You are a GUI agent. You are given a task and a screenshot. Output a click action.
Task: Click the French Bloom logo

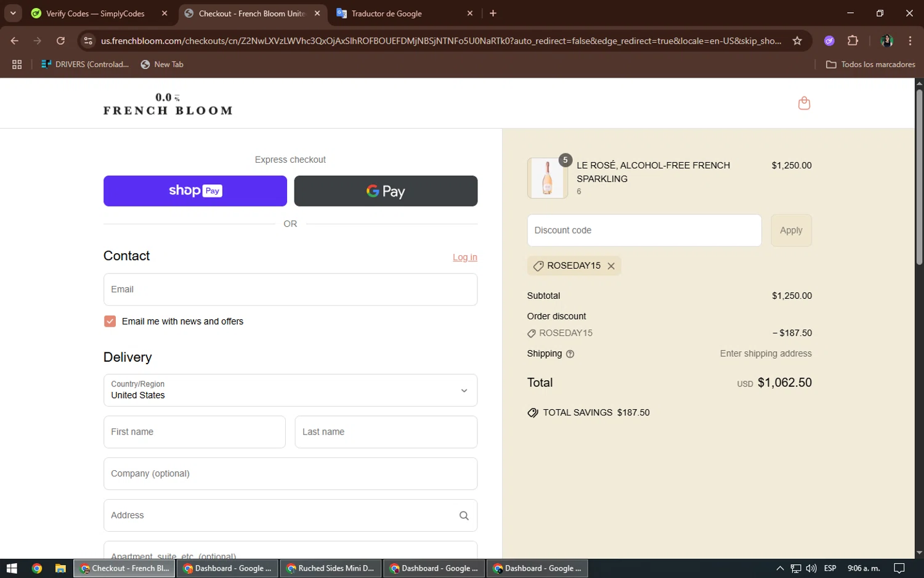tap(168, 104)
